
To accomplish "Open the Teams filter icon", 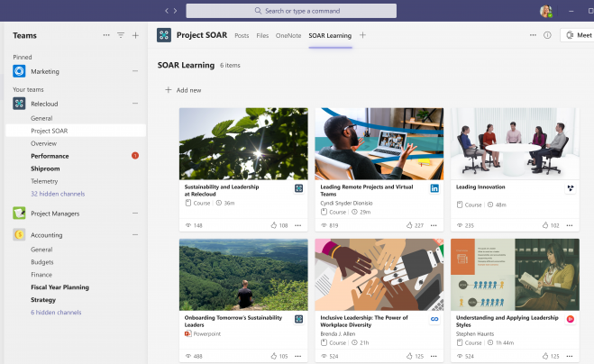I will tap(121, 35).
